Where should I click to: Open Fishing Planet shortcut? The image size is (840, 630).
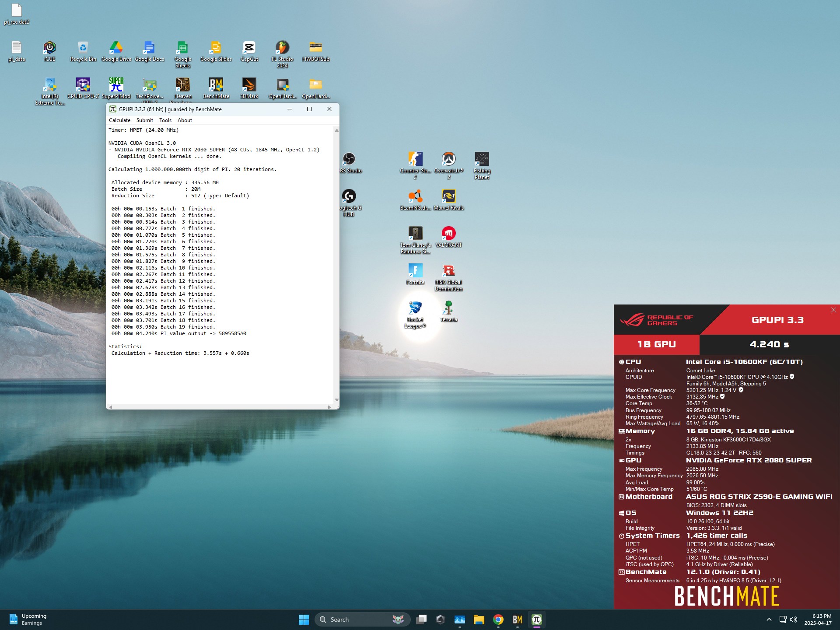[482, 166]
